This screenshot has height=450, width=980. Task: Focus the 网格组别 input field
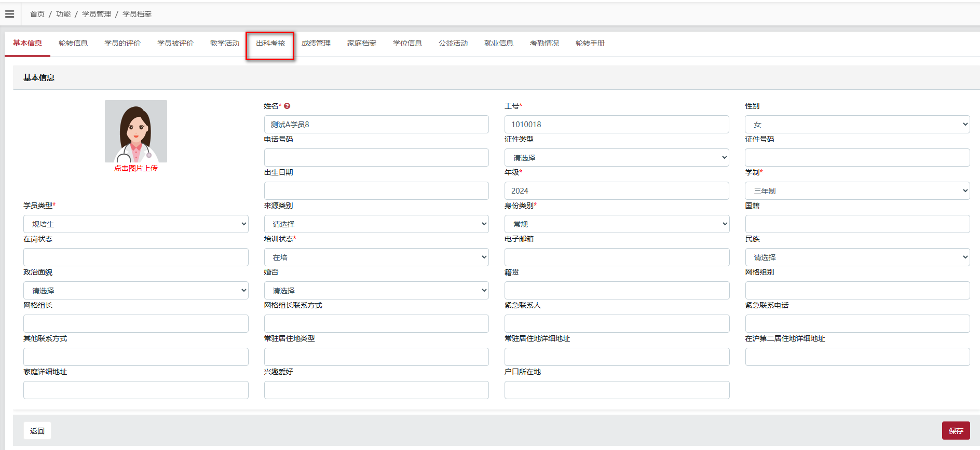coord(857,291)
